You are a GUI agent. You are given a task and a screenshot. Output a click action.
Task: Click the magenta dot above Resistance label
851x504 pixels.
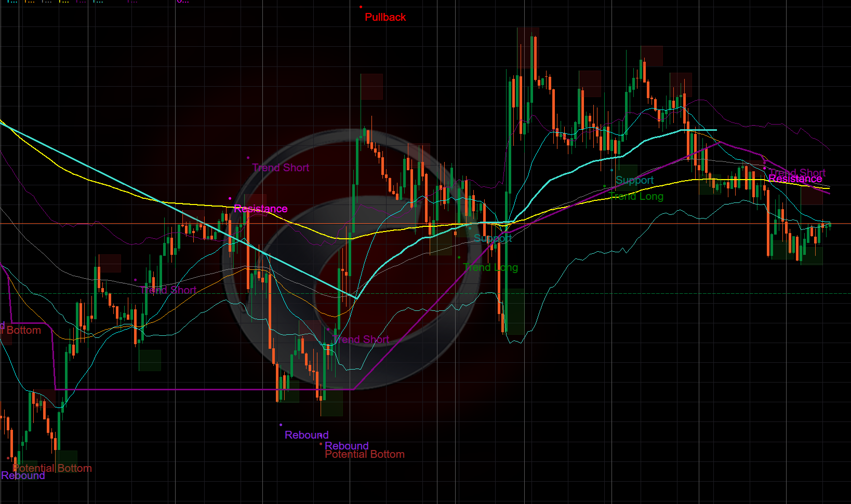coord(230,198)
